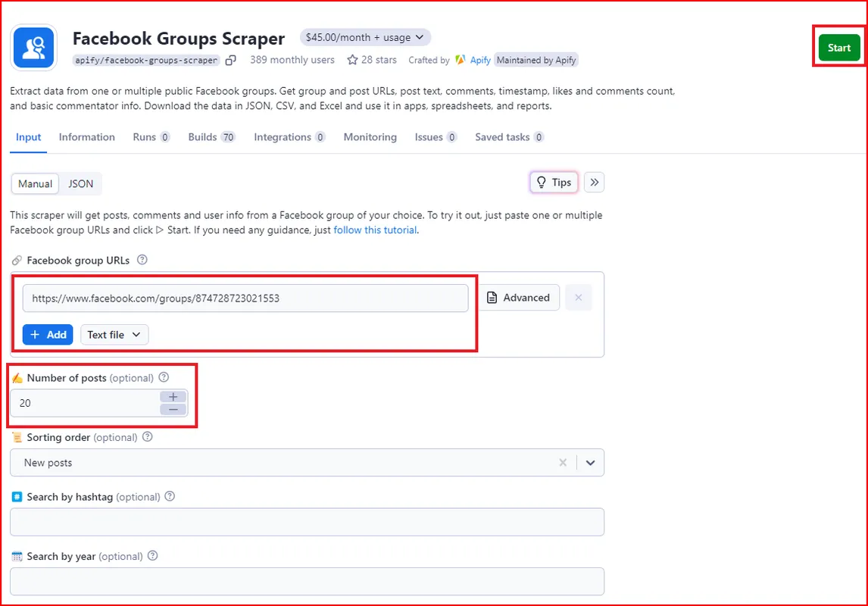The image size is (868, 606).
Task: Click the Maintained by Apify badge
Action: 535,60
